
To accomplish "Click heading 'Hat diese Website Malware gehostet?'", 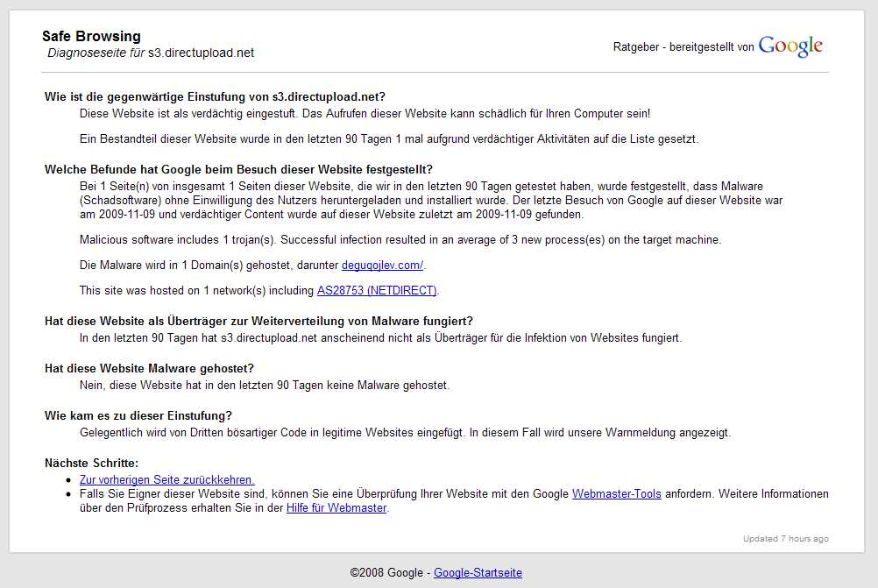I will [x=149, y=368].
